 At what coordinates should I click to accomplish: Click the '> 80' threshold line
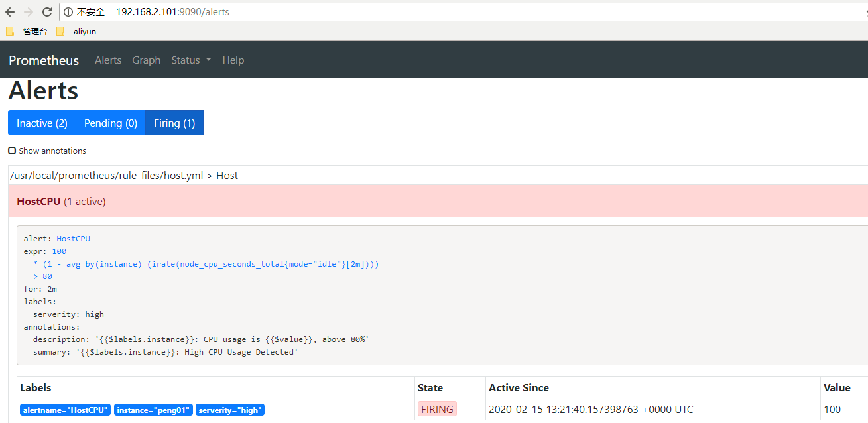click(42, 276)
